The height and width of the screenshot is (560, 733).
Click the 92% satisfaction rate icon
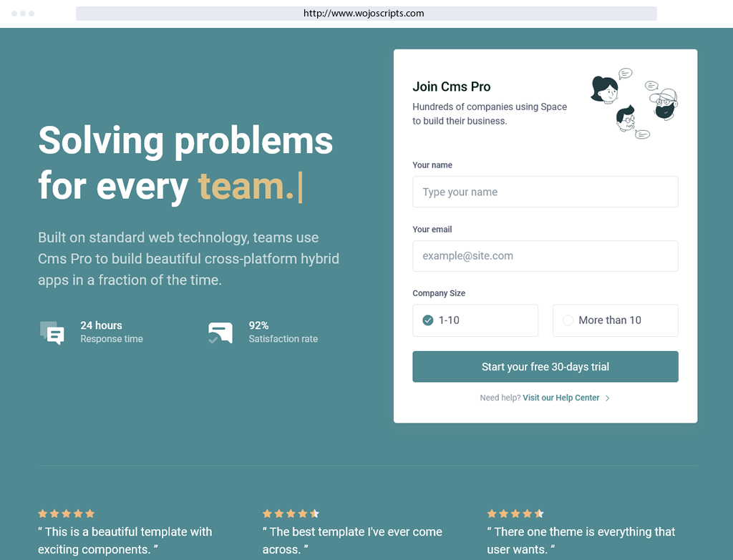coord(220,333)
